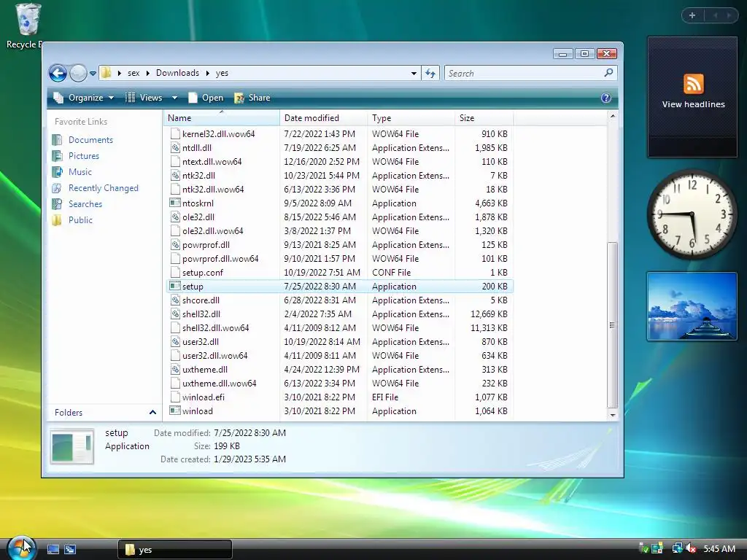The height and width of the screenshot is (560, 747).
Task: Select the ntoskrnl application icon
Action: pos(175,203)
